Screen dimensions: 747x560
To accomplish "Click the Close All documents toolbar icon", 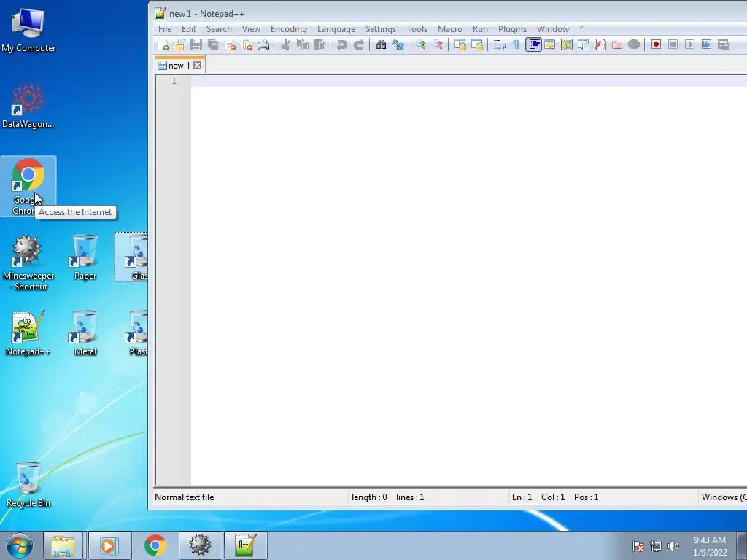I will (247, 44).
